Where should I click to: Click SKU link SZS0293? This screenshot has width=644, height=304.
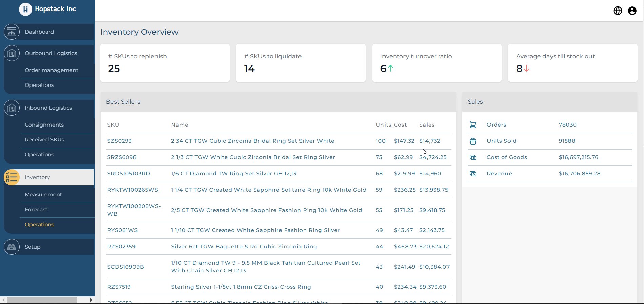click(119, 141)
